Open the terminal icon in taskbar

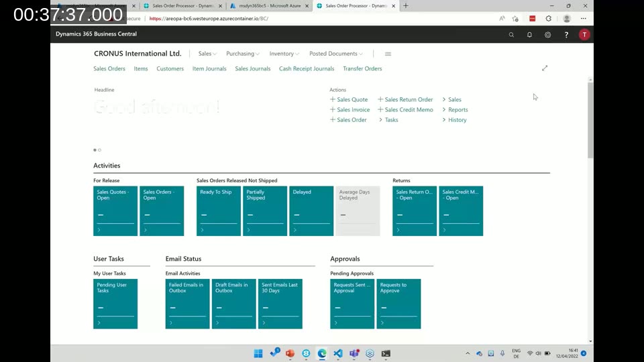386,353
